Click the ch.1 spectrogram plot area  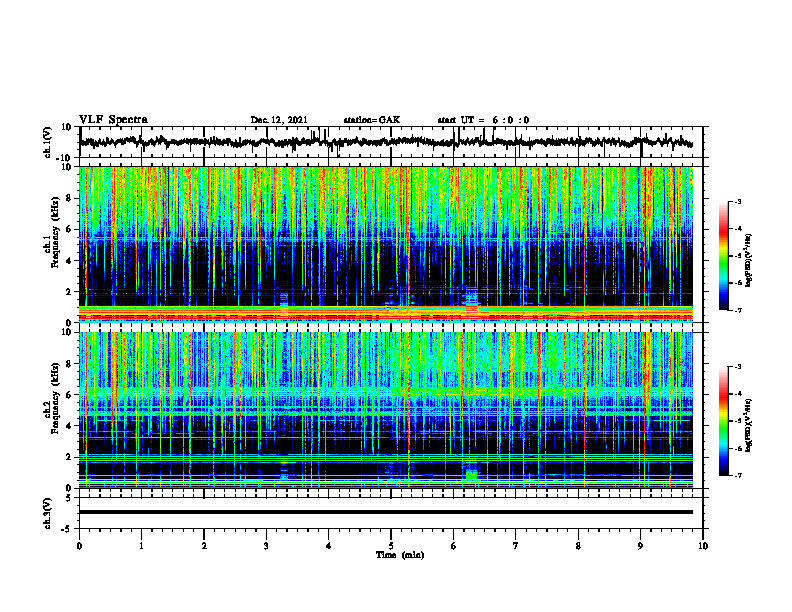coord(386,244)
